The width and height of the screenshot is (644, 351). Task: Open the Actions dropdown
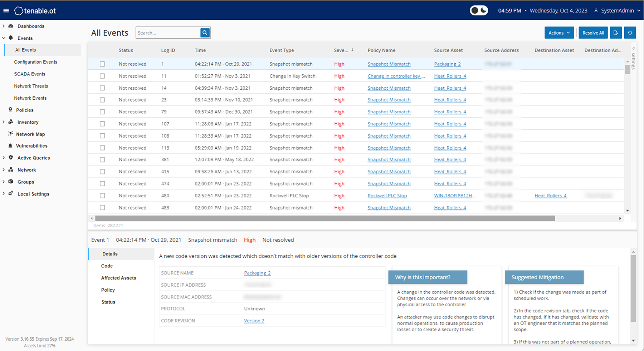click(x=559, y=33)
